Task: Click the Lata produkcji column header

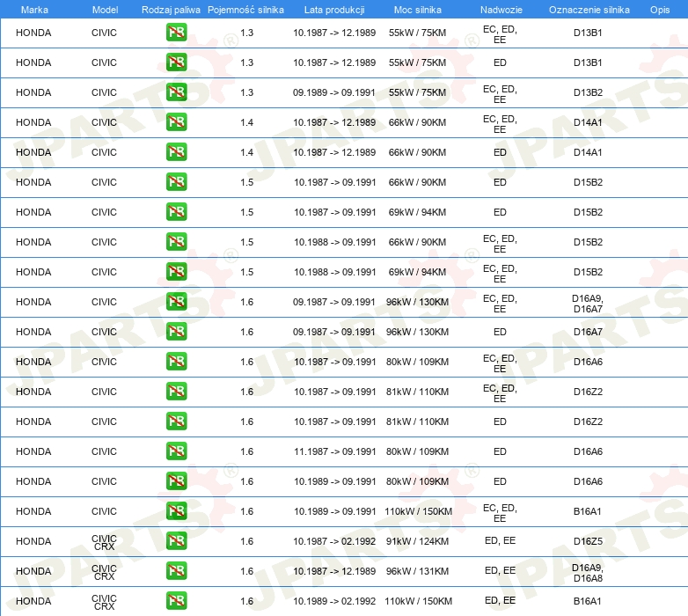Action: click(x=334, y=10)
